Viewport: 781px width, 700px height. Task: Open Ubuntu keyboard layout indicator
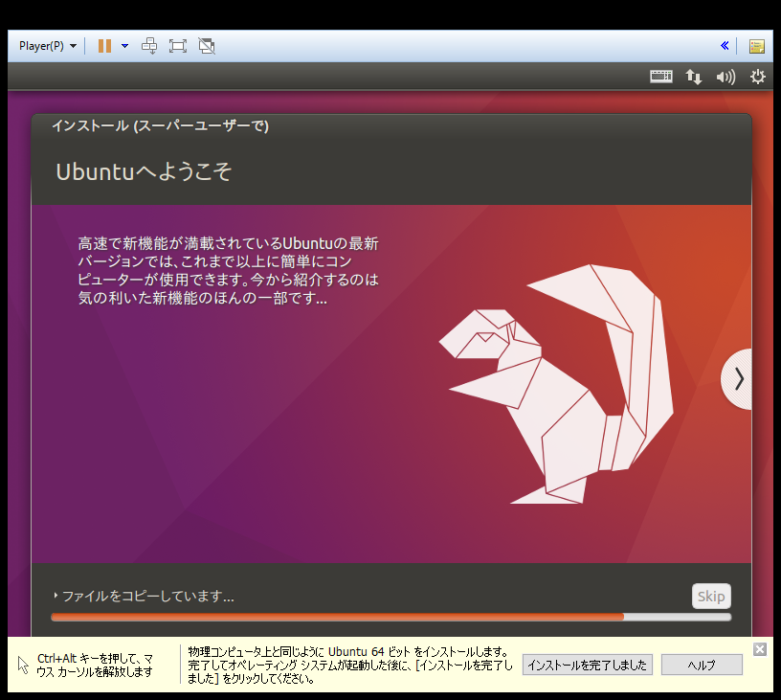661,77
